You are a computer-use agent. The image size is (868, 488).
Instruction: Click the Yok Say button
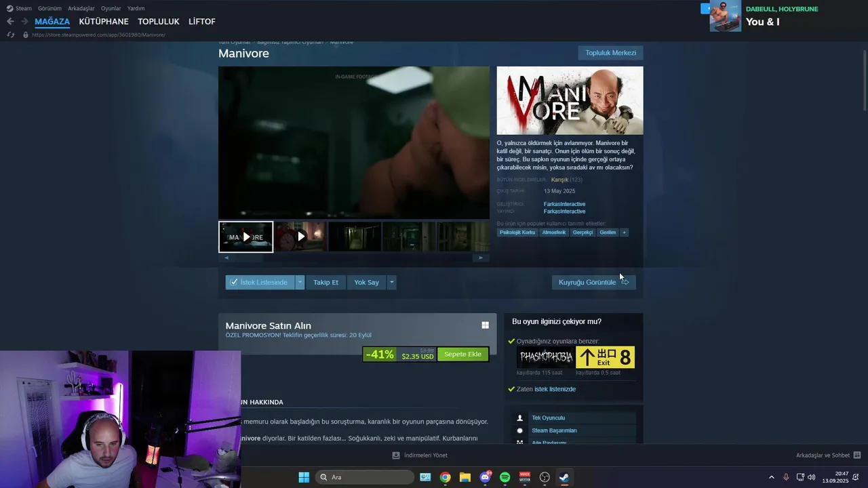click(x=366, y=282)
